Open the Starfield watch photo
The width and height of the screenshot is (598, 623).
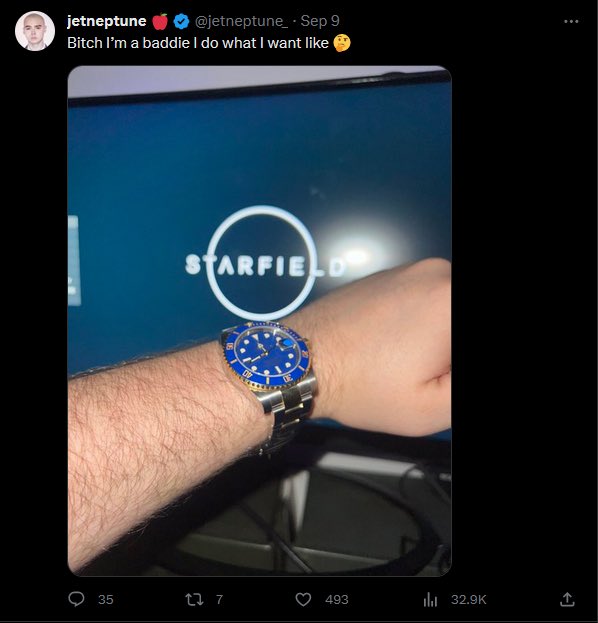click(x=259, y=321)
